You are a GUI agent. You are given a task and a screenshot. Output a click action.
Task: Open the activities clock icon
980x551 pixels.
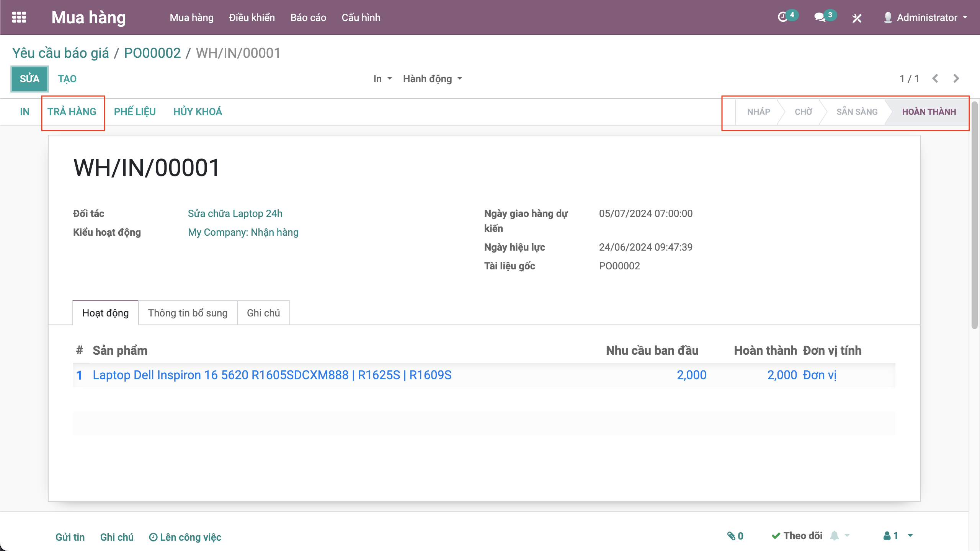(783, 18)
